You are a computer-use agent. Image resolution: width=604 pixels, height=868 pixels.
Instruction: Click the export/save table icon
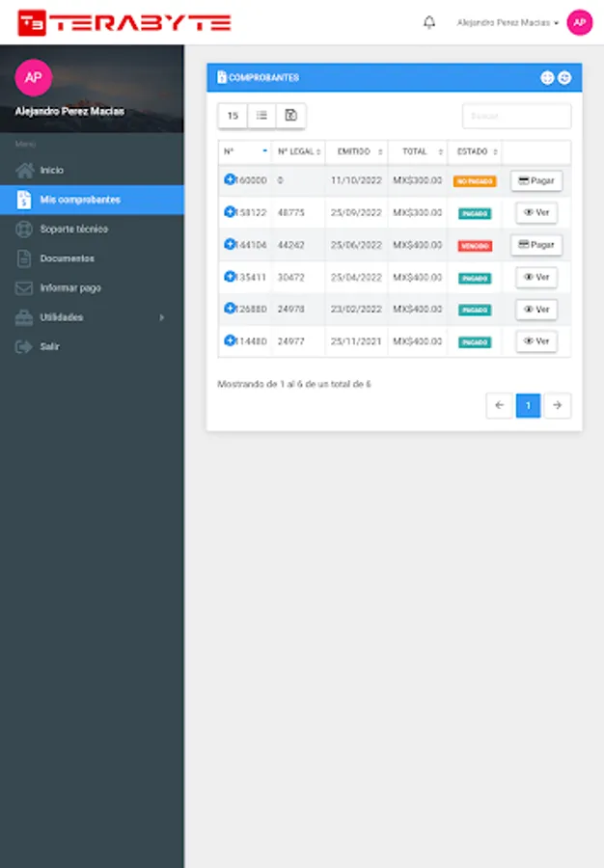pyautogui.click(x=290, y=116)
